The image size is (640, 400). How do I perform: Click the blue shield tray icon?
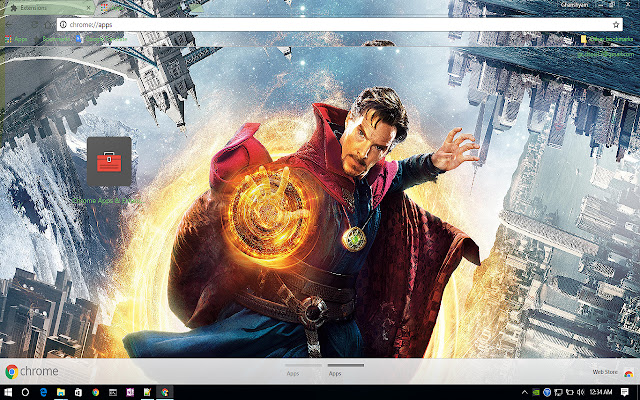[x=547, y=392]
